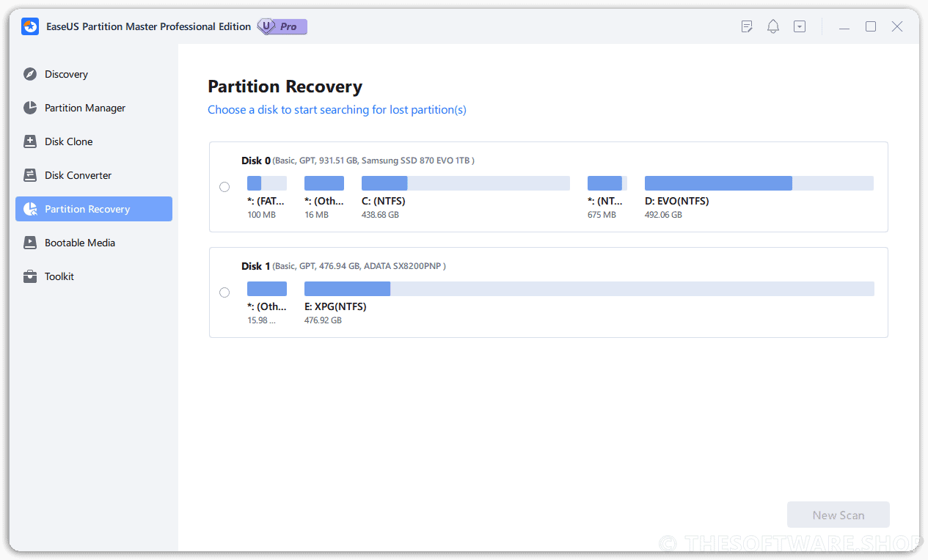Screen dimensions: 928x560
Task: Click the New Scan button
Action: coord(839,515)
